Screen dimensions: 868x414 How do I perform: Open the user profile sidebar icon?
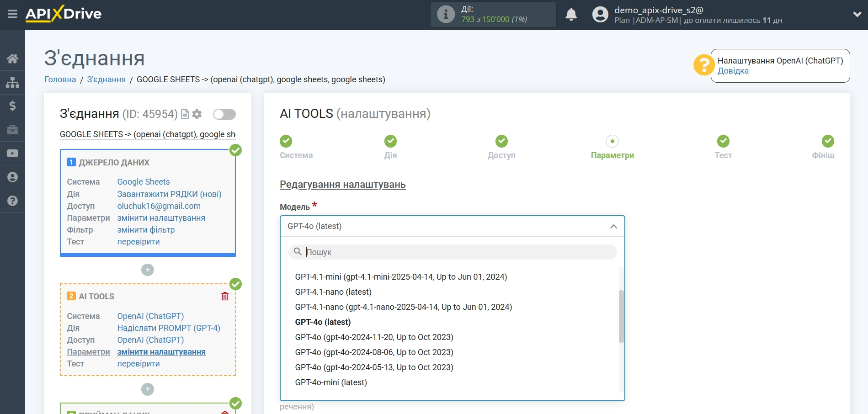point(12,177)
